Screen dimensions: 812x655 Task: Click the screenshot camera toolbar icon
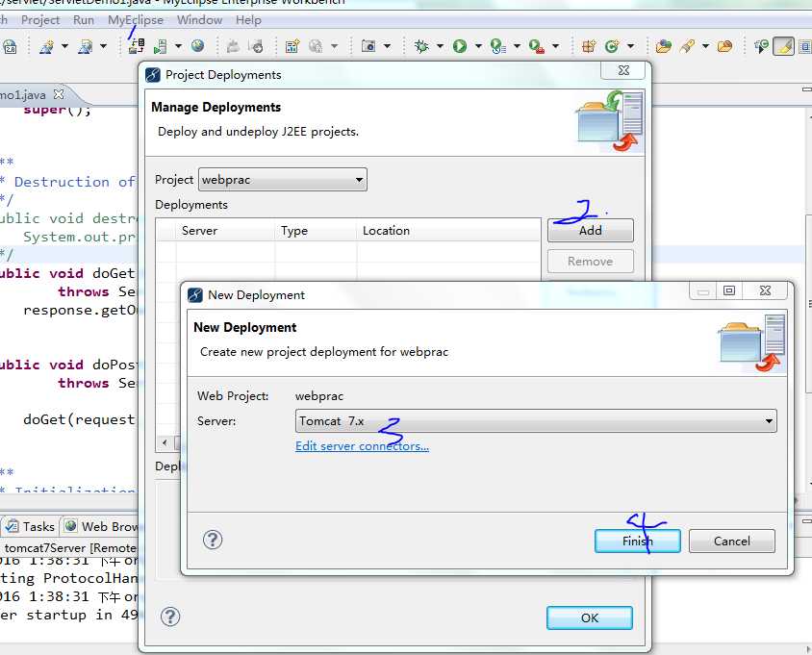pos(368,46)
